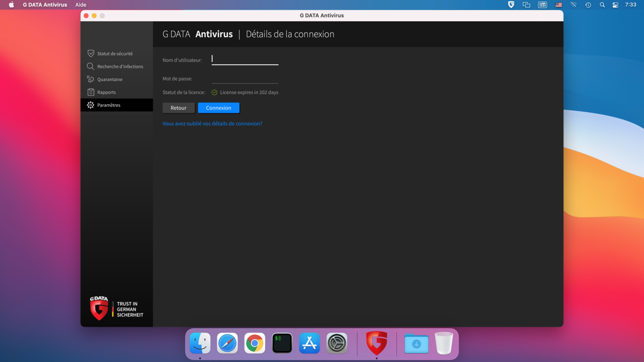Click the Paramètres gear icon
Viewport: 644px width, 362px height.
(90, 105)
